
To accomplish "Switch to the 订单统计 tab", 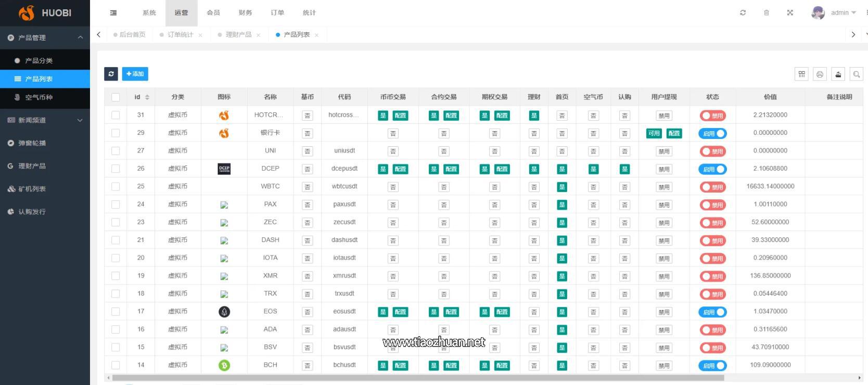I will 180,35.
